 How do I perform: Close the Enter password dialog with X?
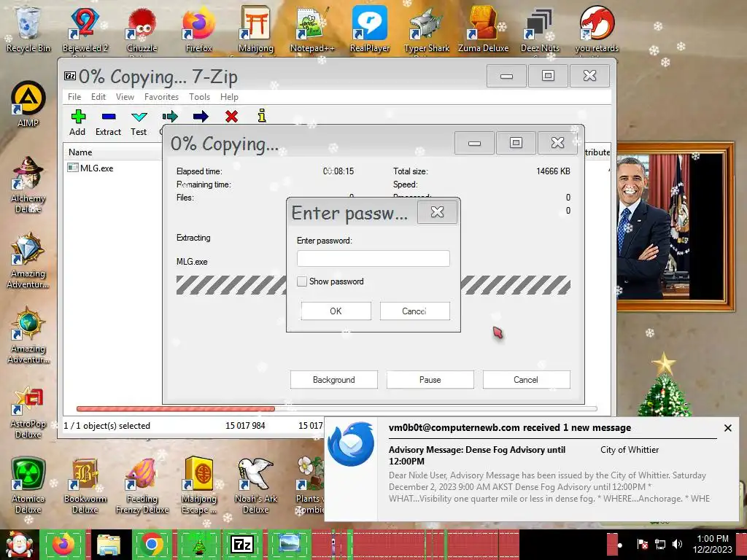[x=437, y=212]
